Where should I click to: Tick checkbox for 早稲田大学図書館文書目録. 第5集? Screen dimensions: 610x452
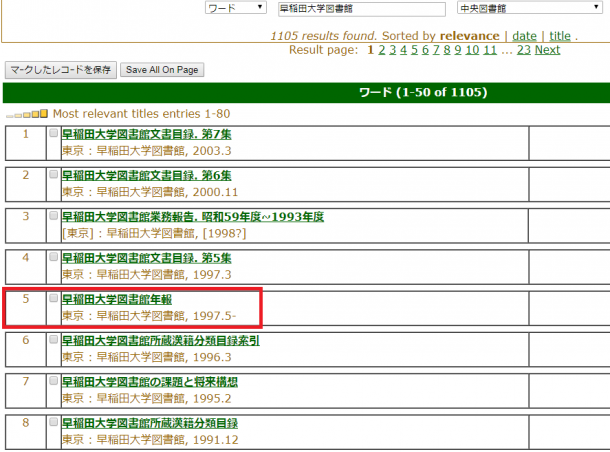[x=54, y=257]
